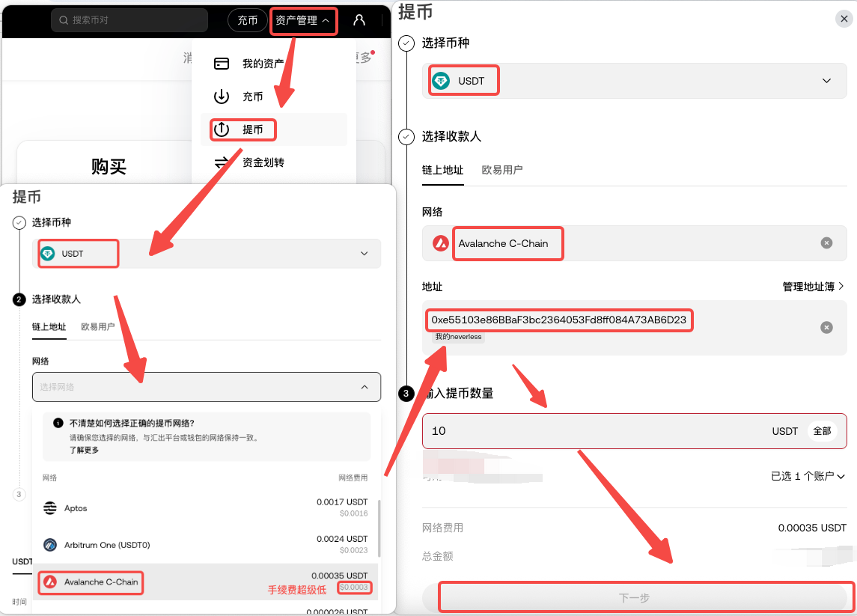Click the 下一步 button
This screenshot has height=616, width=857.
point(634,598)
